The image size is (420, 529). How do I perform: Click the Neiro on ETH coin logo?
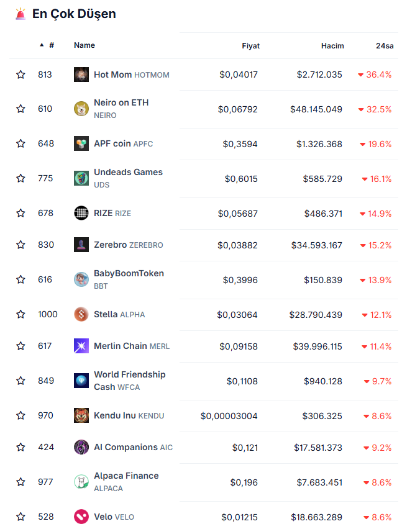pyautogui.click(x=81, y=109)
